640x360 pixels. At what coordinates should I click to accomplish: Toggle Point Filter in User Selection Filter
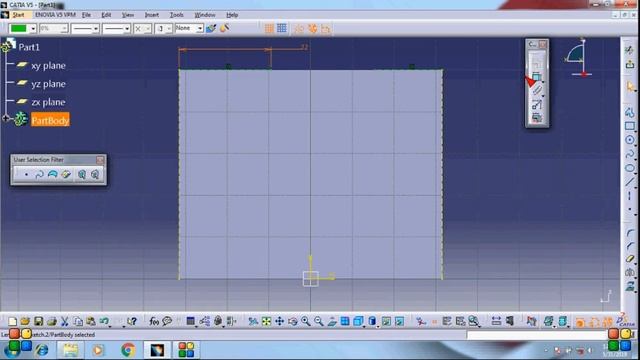[26, 175]
